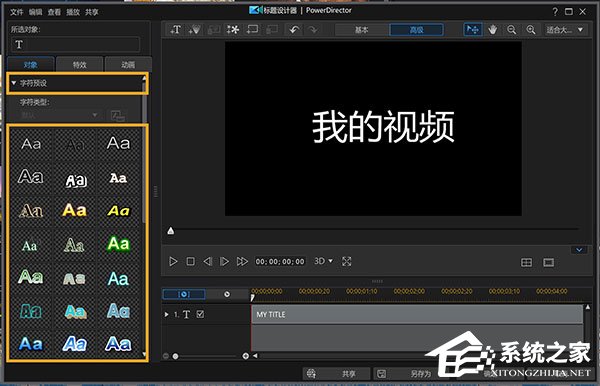Choose the glowing green Aa preset
600x386 pixels.
pos(119,244)
